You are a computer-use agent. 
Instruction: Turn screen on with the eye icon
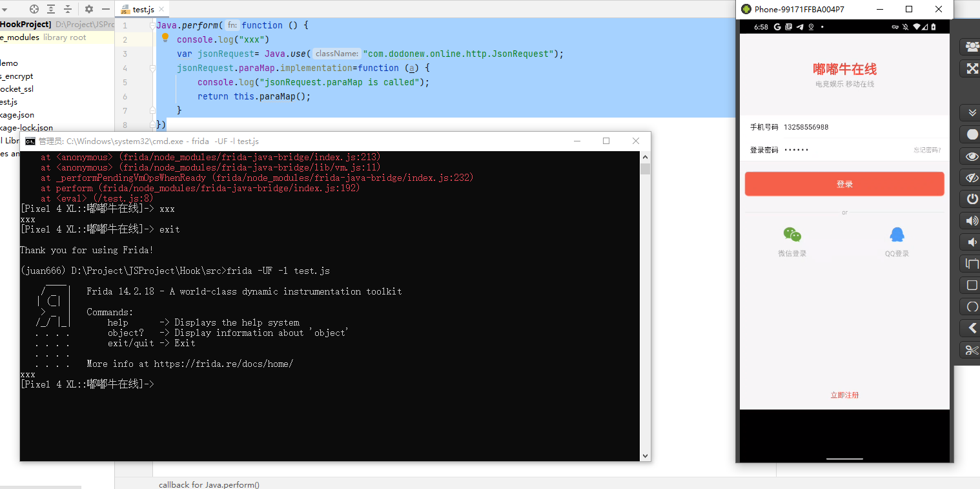point(972,156)
